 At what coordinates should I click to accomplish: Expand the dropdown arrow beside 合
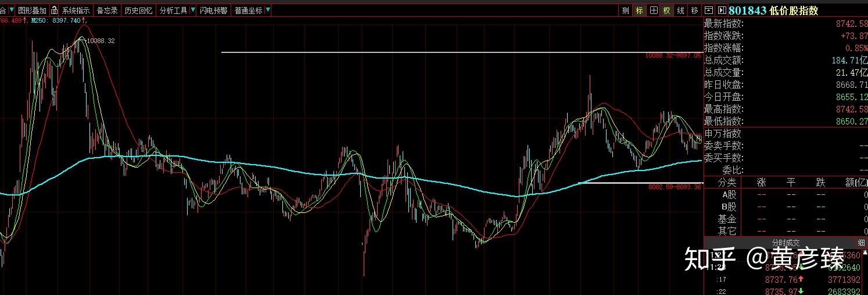pyautogui.click(x=10, y=10)
